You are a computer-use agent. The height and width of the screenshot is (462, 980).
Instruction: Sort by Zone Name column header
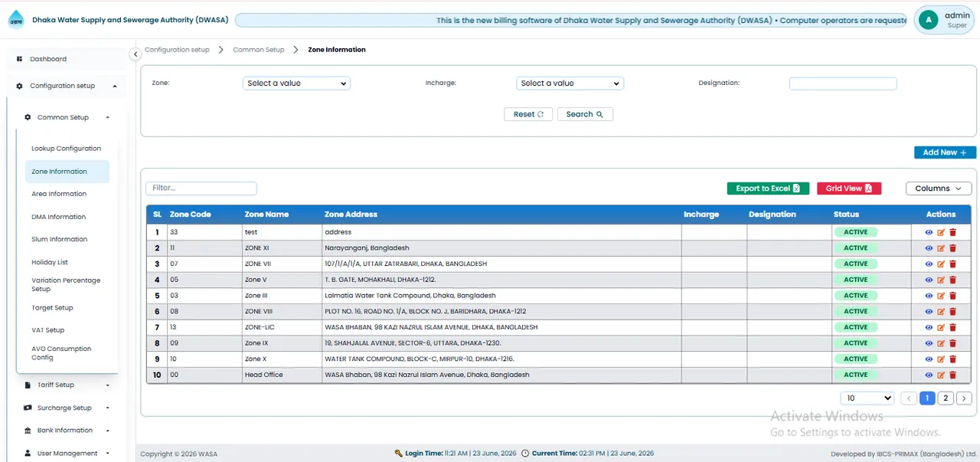(266, 215)
